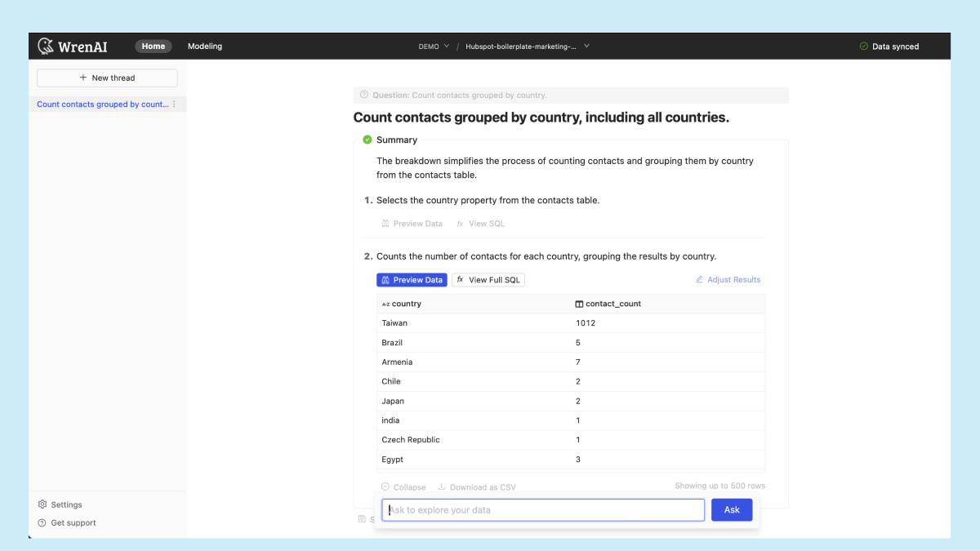
Task: Click the WrenAI bird logo
Action: tap(47, 47)
